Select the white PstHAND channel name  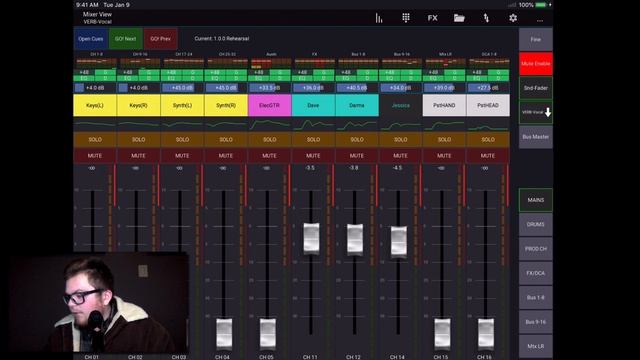coord(444,105)
